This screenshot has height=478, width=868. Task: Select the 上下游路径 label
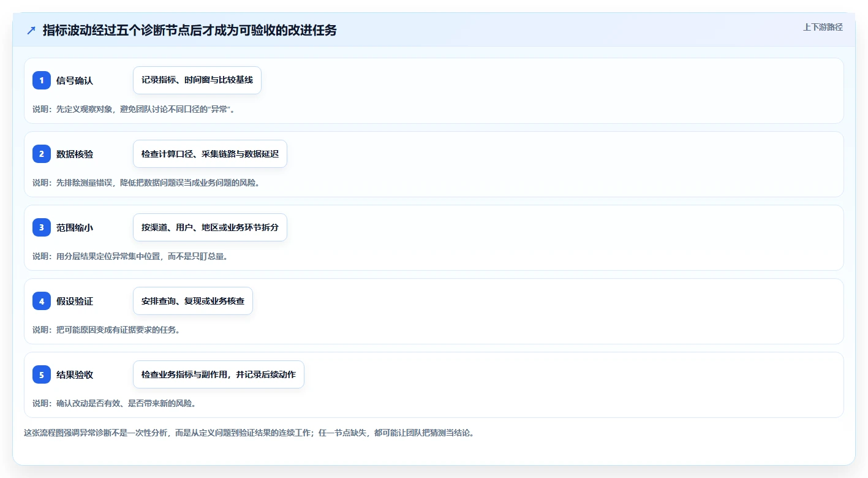point(823,27)
